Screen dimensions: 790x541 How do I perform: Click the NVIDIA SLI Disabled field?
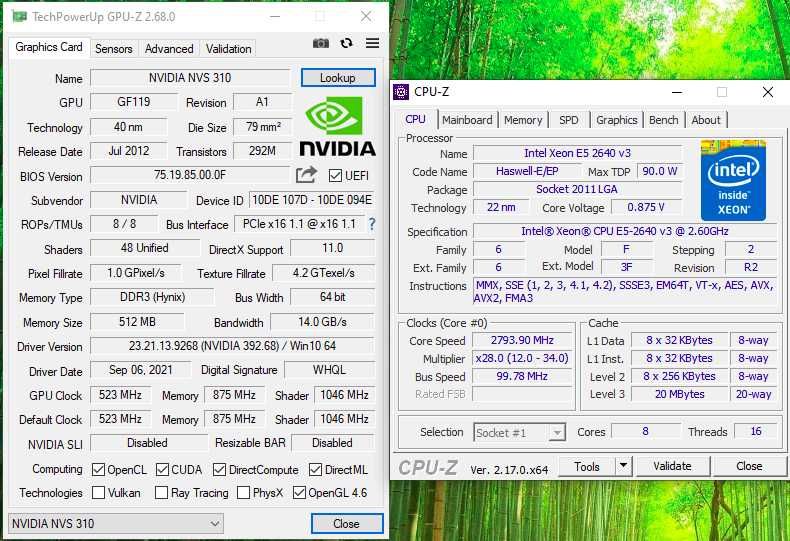(148, 443)
